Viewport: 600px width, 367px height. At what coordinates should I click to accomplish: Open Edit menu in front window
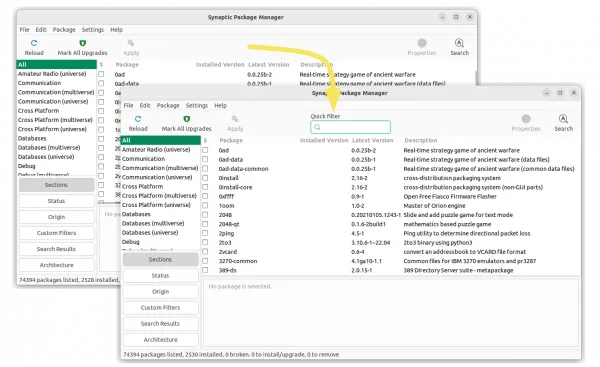(x=145, y=105)
